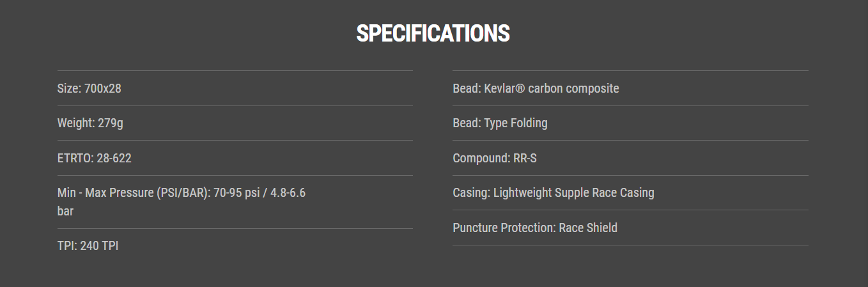Click the "Min - Max Pressure (PSI/BAR)" label

[x=133, y=193]
